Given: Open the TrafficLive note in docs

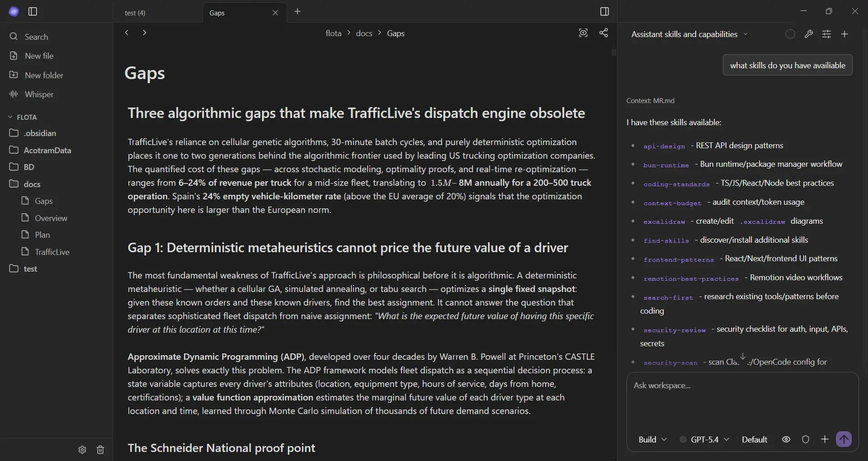Looking at the screenshot, I should (x=52, y=252).
